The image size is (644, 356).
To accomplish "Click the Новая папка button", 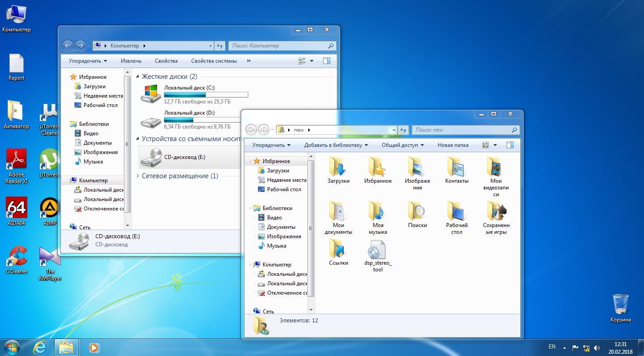I will [453, 145].
